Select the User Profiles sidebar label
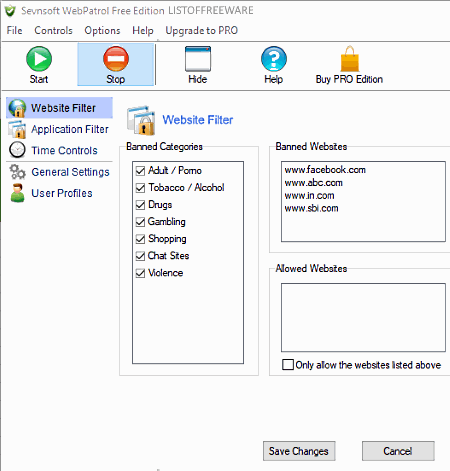 (62, 193)
